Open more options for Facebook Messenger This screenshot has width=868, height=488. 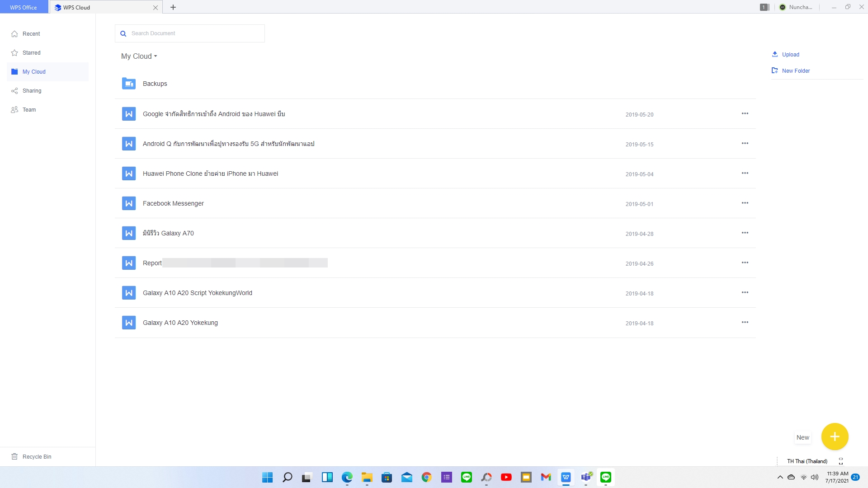[745, 203]
